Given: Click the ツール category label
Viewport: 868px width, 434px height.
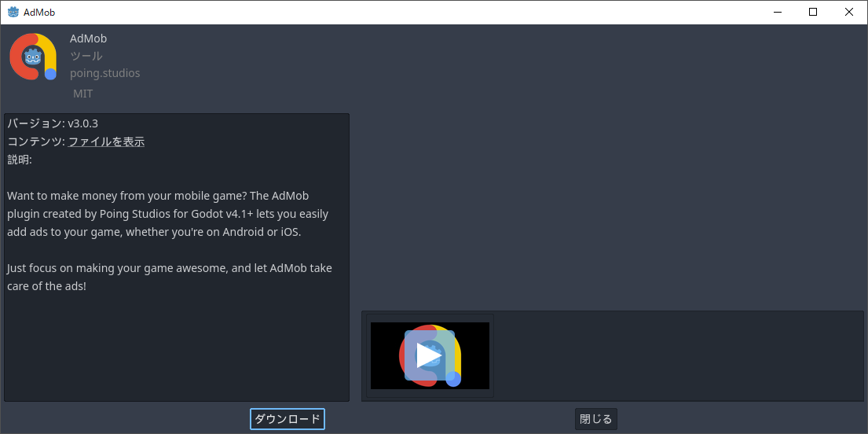Looking at the screenshot, I should (86, 55).
